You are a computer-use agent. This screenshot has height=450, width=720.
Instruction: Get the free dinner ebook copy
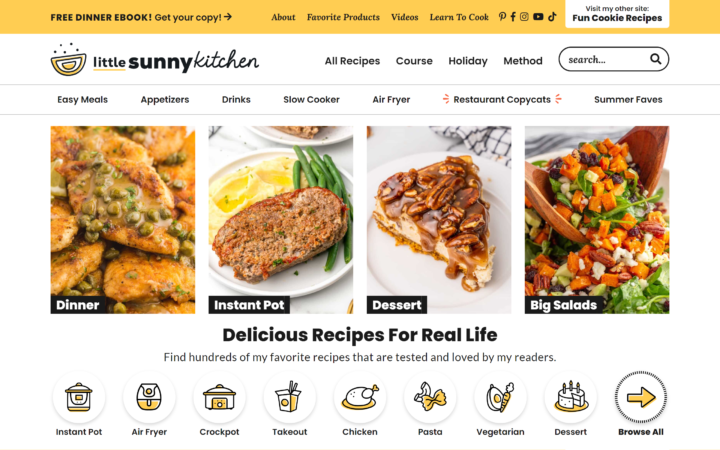click(141, 17)
